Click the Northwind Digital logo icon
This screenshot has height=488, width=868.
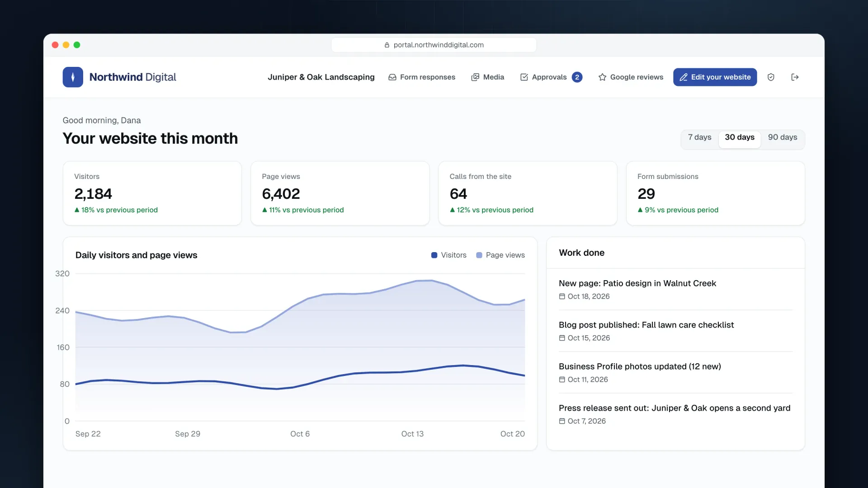73,77
